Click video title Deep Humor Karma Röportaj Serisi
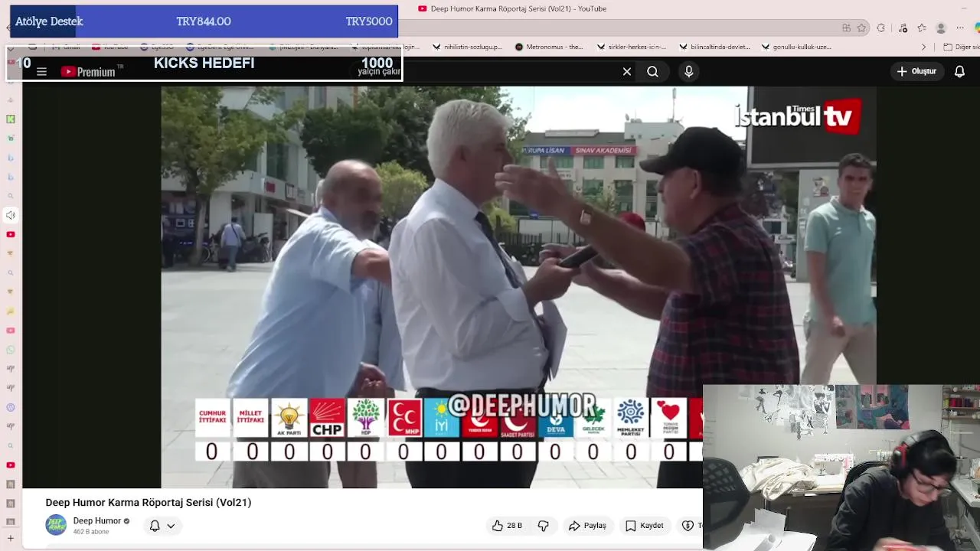Image resolution: width=980 pixels, height=551 pixels. click(149, 502)
